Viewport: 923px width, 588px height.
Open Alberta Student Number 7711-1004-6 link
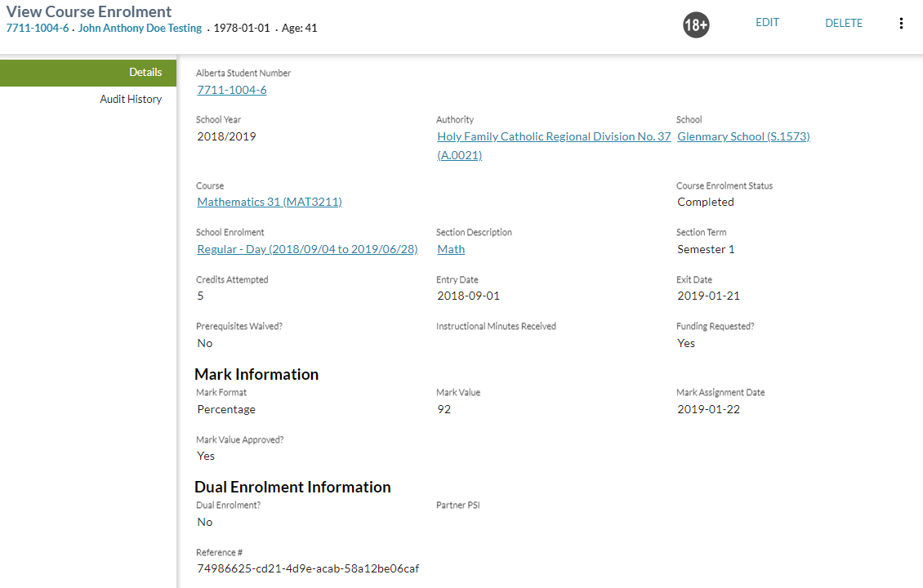[x=232, y=90]
